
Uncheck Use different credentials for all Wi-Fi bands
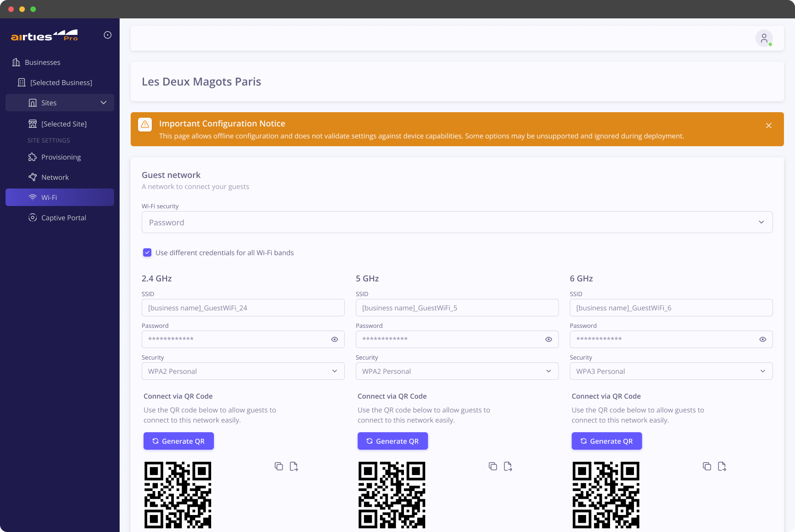[147, 252]
